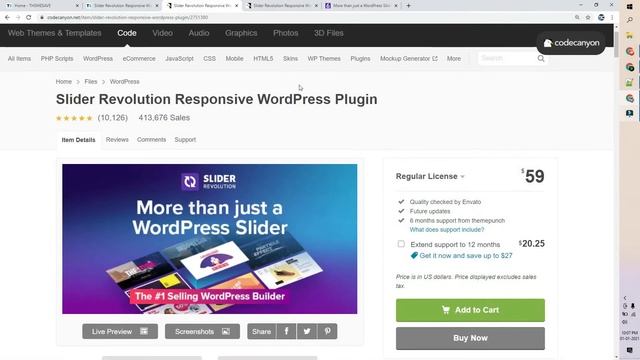Open the Graphics section
The image size is (640, 360).
241,33
